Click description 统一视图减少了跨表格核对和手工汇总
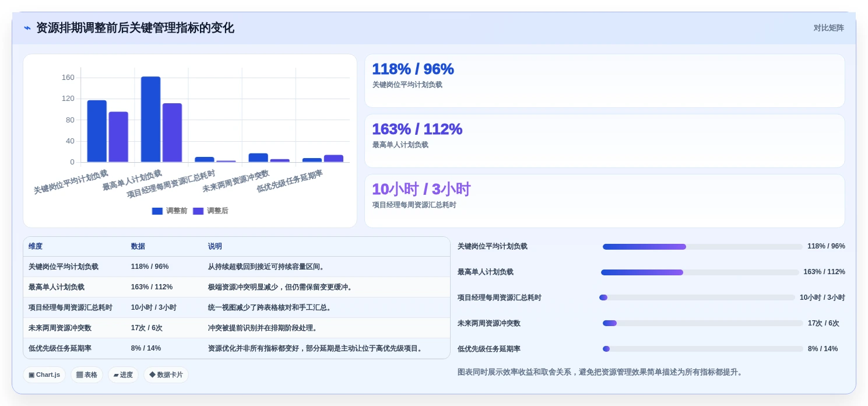The width and height of the screenshot is (868, 406). point(271,307)
